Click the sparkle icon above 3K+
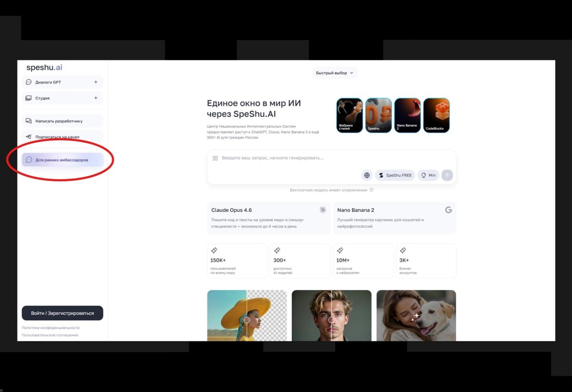This screenshot has height=392, width=572. [x=403, y=251]
